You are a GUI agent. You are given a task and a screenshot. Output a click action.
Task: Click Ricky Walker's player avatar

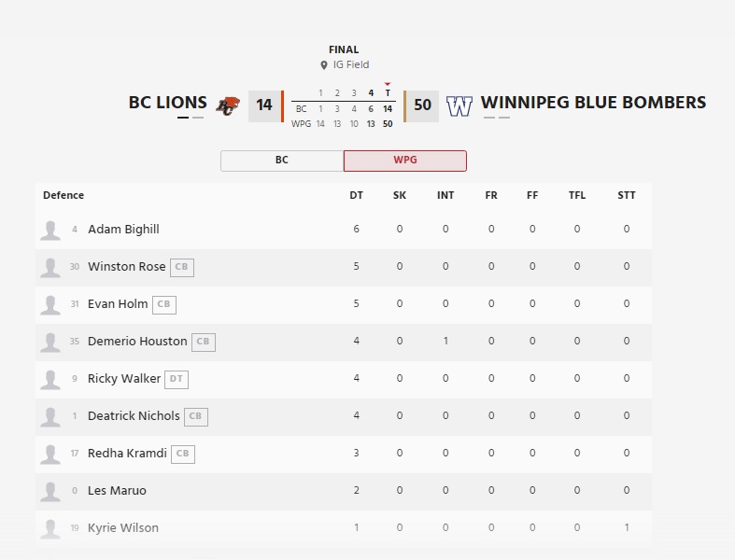point(50,379)
